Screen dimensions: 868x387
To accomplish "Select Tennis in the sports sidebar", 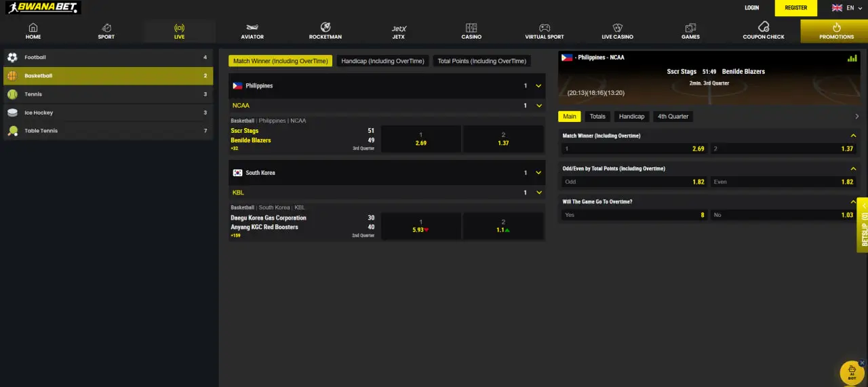I will click(108, 94).
